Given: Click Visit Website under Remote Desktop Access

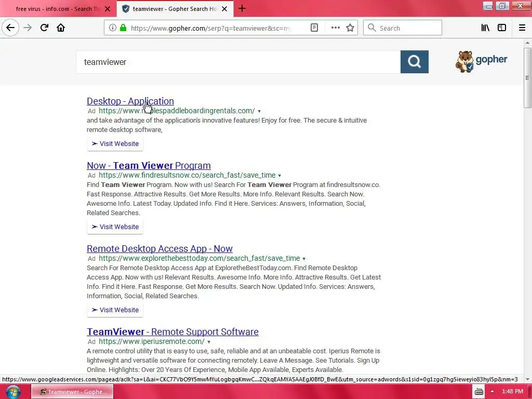Looking at the screenshot, I should point(115,310).
